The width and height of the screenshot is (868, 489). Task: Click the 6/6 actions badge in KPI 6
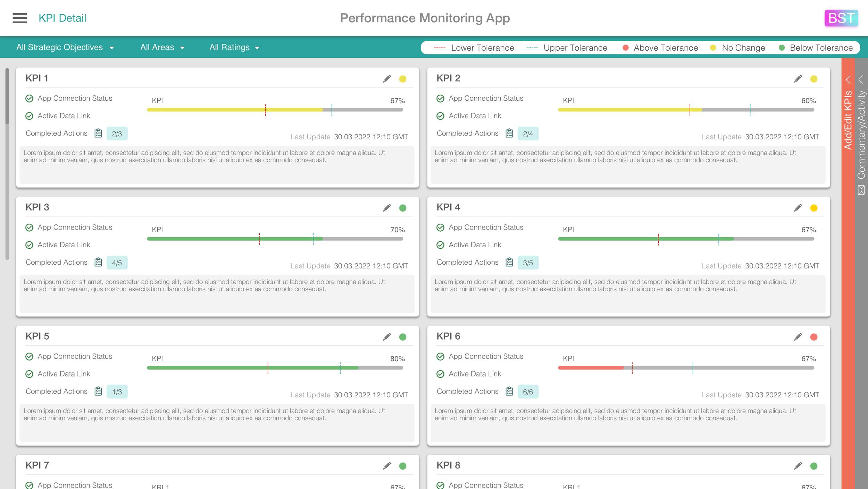528,392
